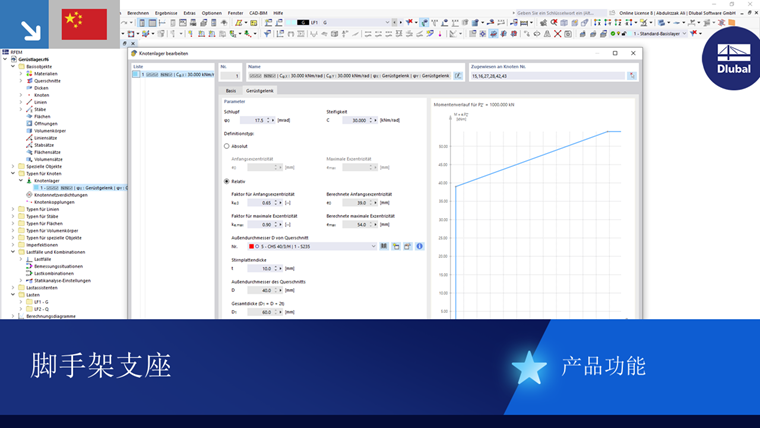The width and height of the screenshot is (760, 428).
Task: Select Knotenkopplungen in the navigator tree
Action: point(54,202)
